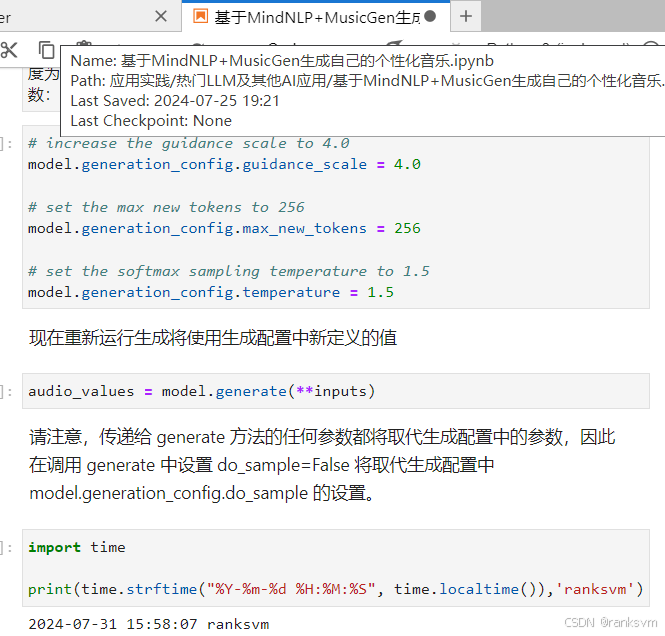Click the code line setting temperature = 1.5
Screen dimensions: 665x636
click(211, 293)
